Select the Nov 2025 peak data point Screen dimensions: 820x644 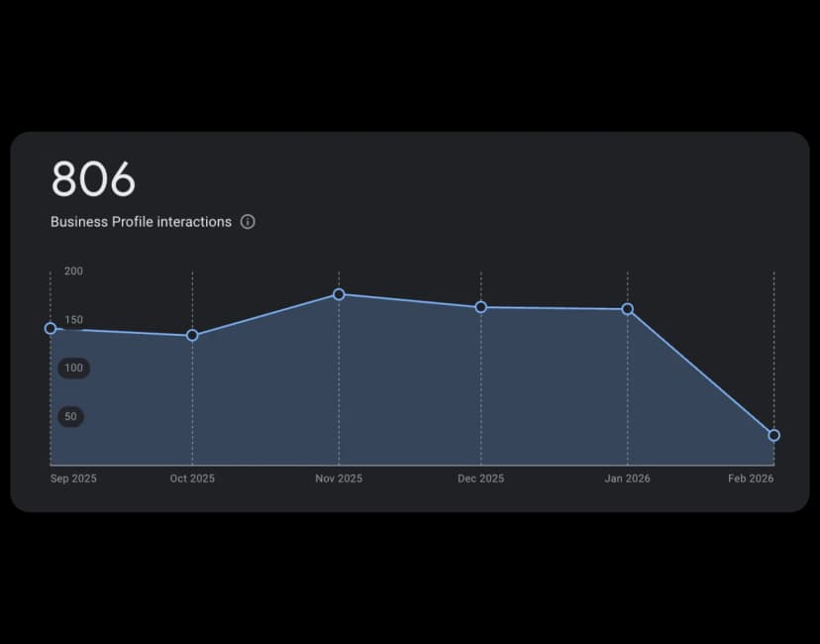pyautogui.click(x=338, y=294)
